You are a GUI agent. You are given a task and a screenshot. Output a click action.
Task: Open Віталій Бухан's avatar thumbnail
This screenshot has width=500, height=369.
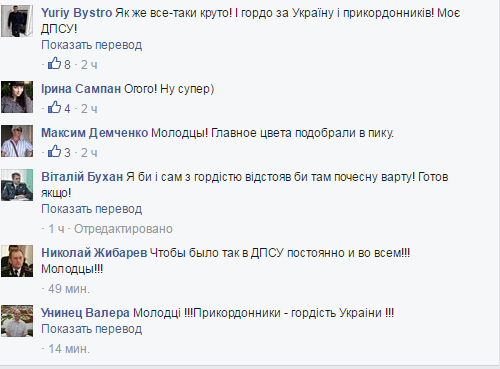coord(17,185)
